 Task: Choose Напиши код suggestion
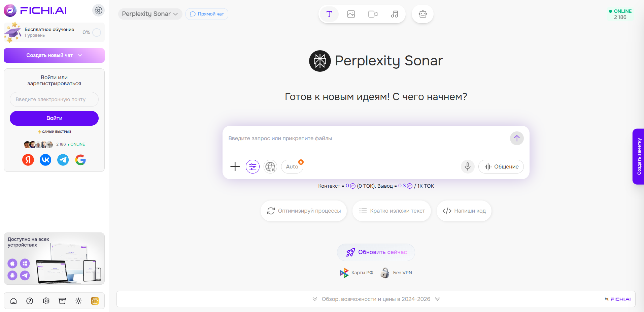pyautogui.click(x=464, y=211)
